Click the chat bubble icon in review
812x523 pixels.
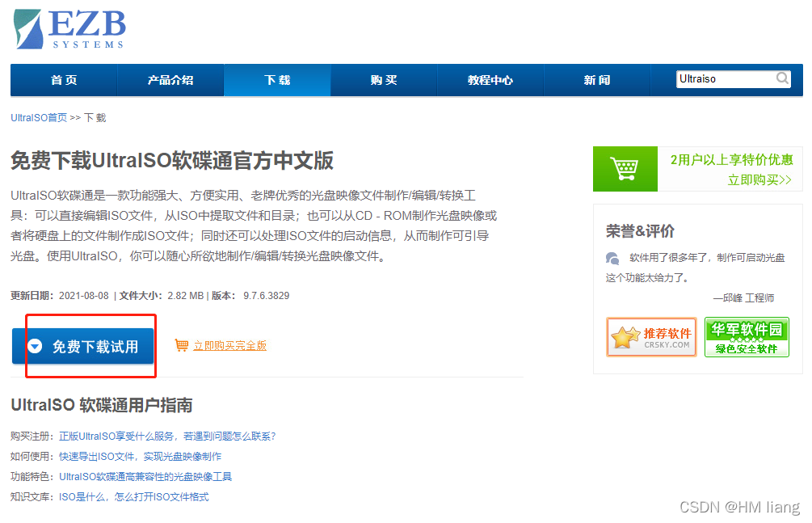pyautogui.click(x=612, y=258)
